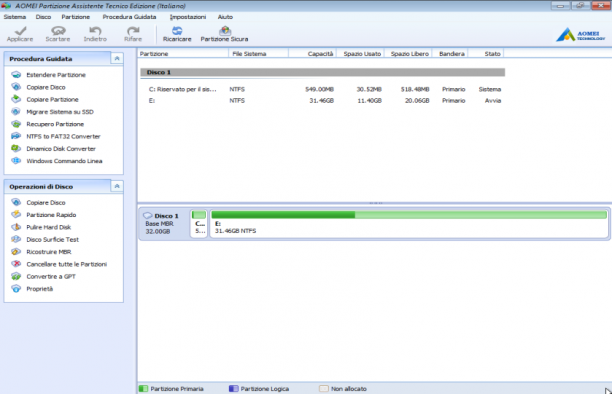The width and height of the screenshot is (612, 394).
Task: Click the Ricaricare reload icon
Action: tap(177, 31)
